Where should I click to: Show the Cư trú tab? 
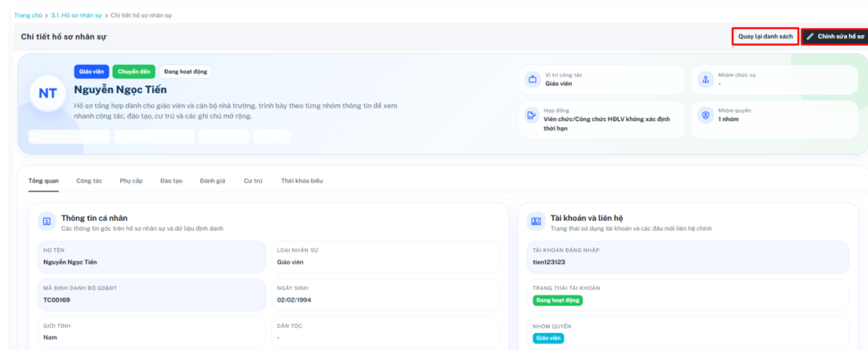(253, 181)
